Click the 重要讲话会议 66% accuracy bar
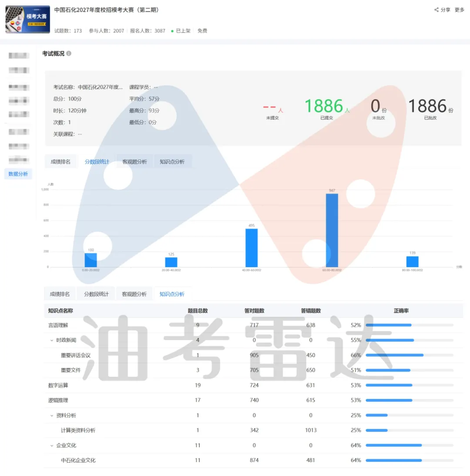Screen dimensions: 470x476 point(409,355)
